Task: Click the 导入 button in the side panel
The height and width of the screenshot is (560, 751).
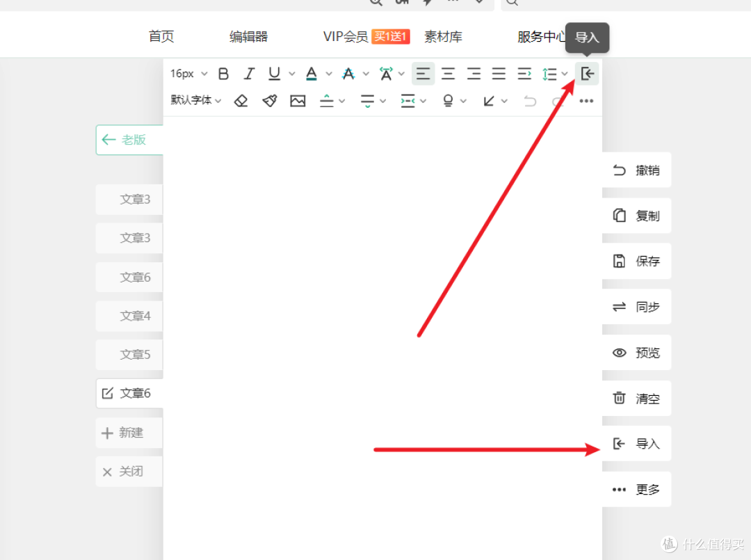Action: pyautogui.click(x=636, y=444)
